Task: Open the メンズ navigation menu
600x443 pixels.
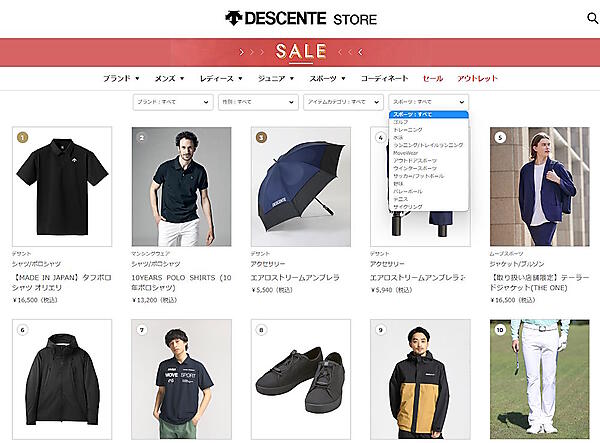Action: pyautogui.click(x=169, y=78)
